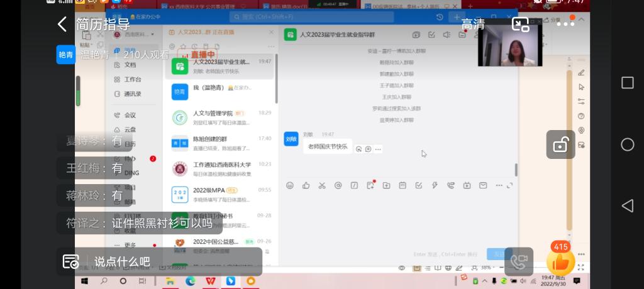Open 工作通知:西南医科大学 conversation
The height and width of the screenshot is (289, 644).
[219, 169]
